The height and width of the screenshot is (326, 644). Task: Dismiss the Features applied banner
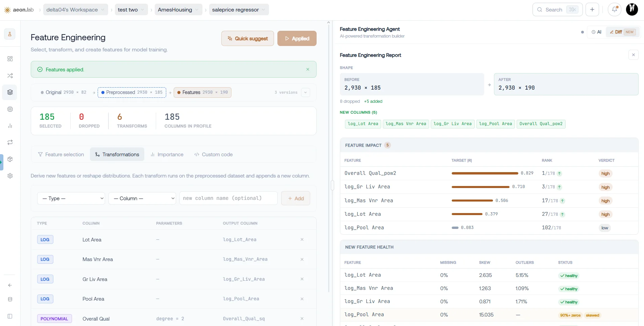pos(308,69)
